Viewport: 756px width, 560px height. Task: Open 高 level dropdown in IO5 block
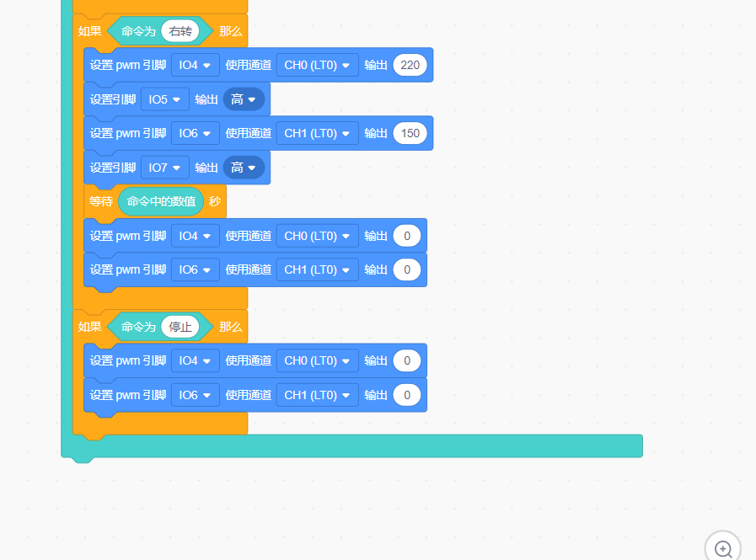coord(244,99)
